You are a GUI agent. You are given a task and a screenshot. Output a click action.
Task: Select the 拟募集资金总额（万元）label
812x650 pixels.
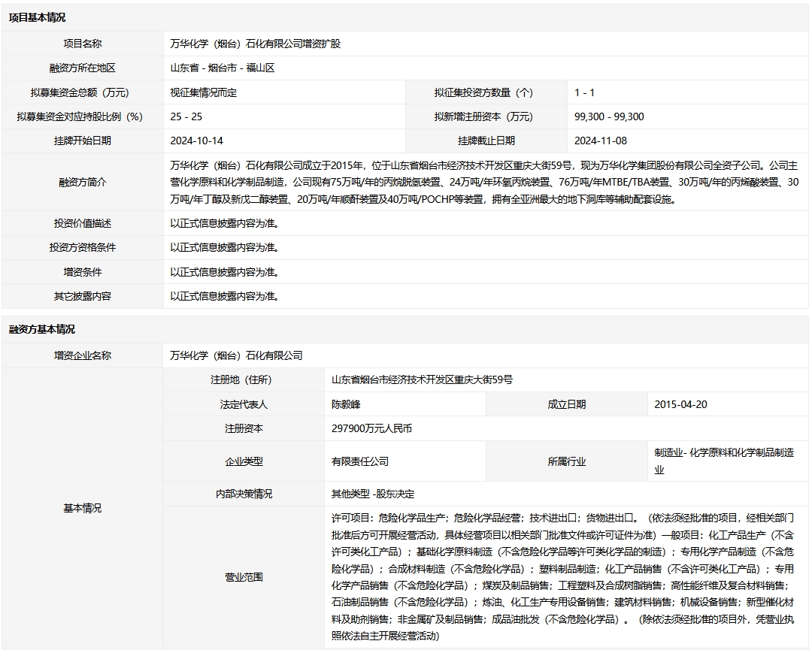pyautogui.click(x=80, y=92)
